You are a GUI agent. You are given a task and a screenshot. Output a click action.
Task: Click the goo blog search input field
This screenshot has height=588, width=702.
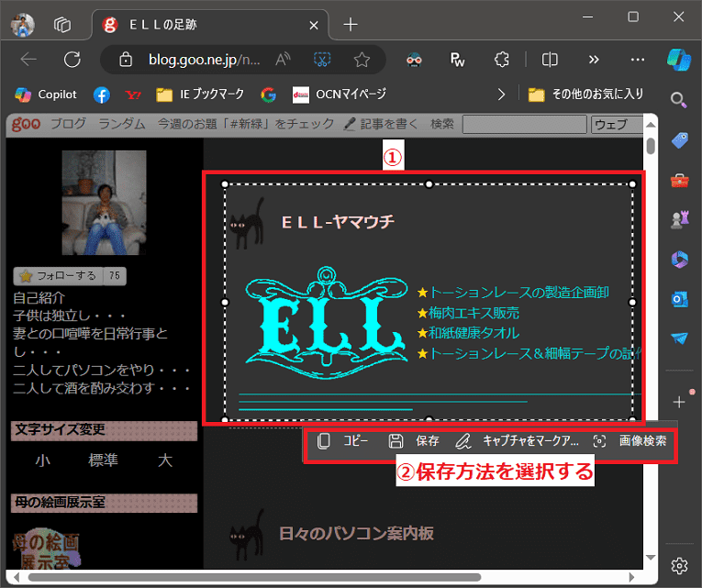coord(523,124)
